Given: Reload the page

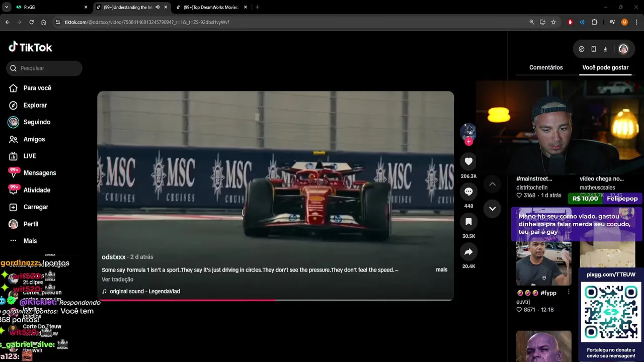Looking at the screenshot, I should 31,22.
